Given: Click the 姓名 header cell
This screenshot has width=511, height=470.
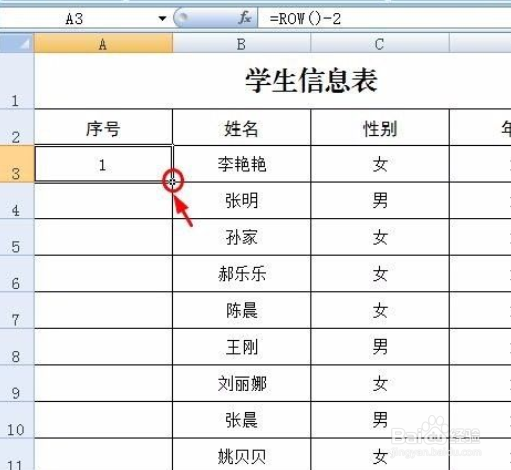Looking at the screenshot, I should pyautogui.click(x=242, y=127).
